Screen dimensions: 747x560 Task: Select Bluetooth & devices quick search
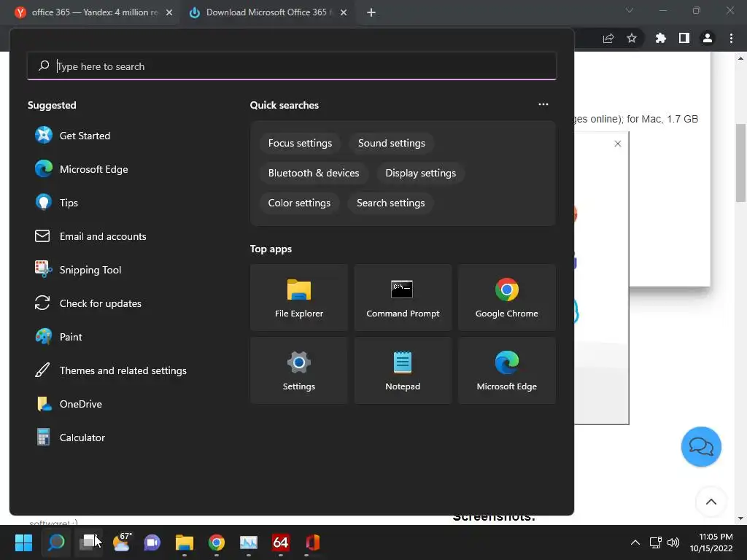click(x=314, y=173)
